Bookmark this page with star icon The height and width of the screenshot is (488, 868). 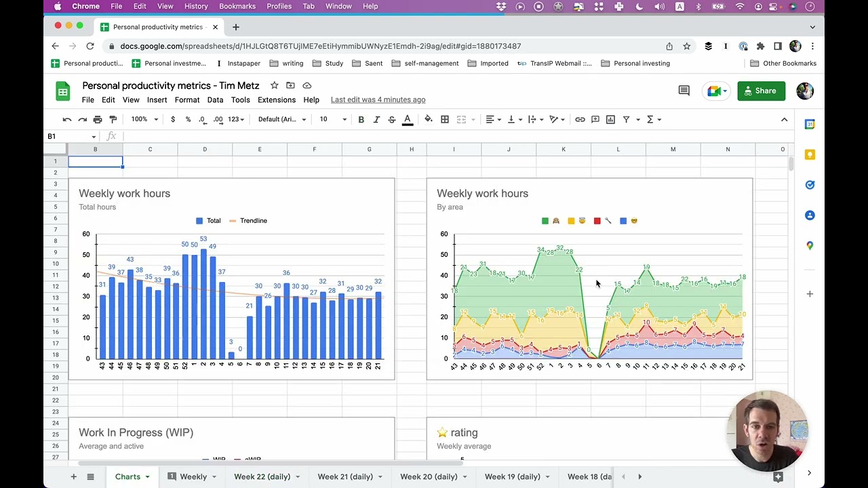coord(686,46)
